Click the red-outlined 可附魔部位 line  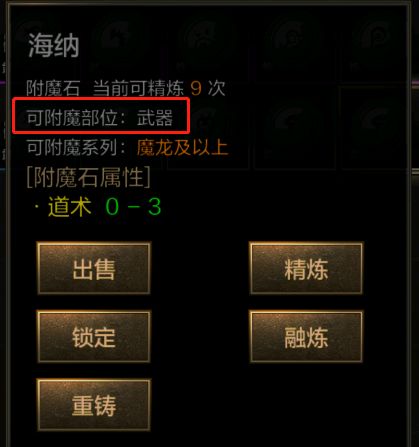[x=101, y=115]
